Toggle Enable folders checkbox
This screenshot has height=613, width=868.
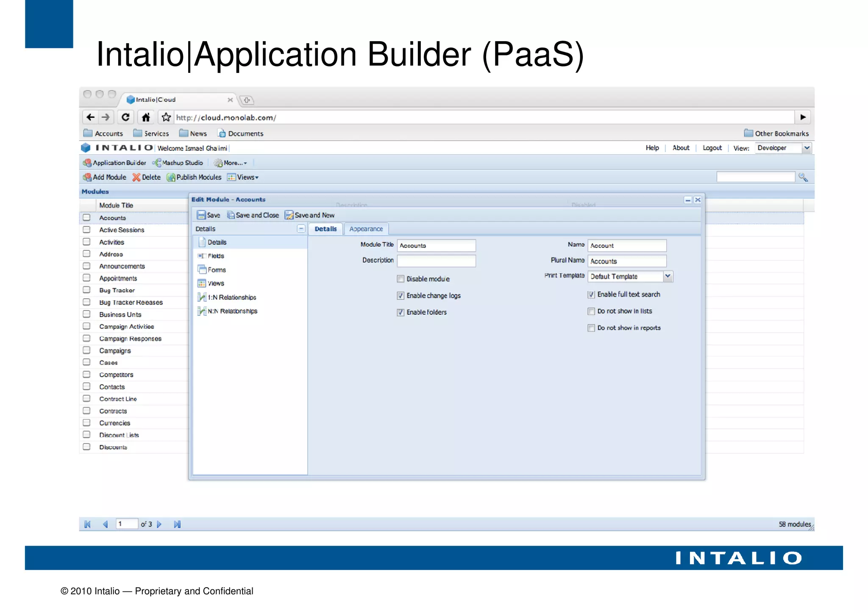tap(401, 312)
